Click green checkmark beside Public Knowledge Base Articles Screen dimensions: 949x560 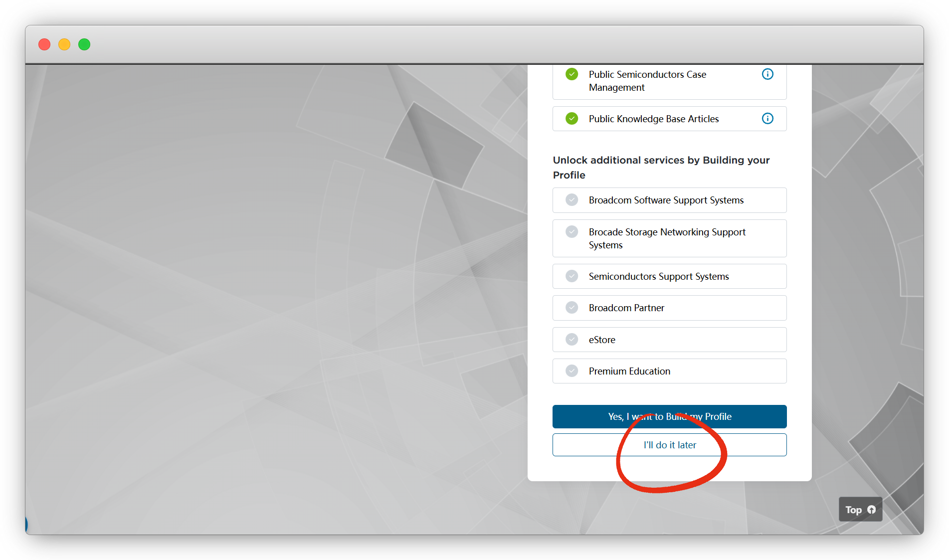tap(571, 119)
